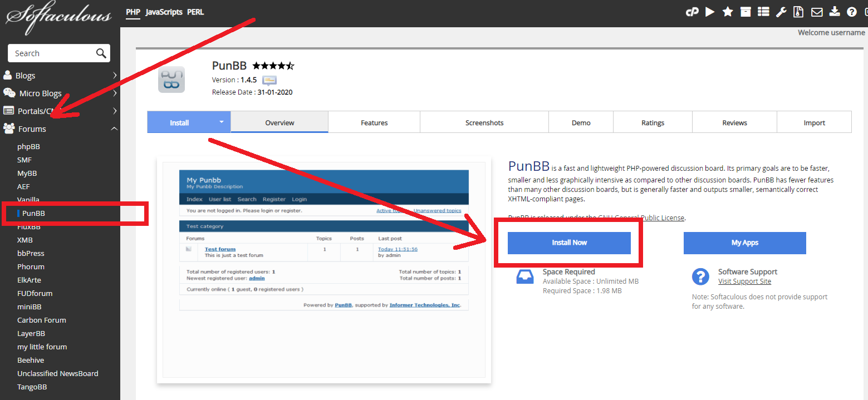
Task: Click the star Ratings icon in header
Action: click(x=728, y=12)
